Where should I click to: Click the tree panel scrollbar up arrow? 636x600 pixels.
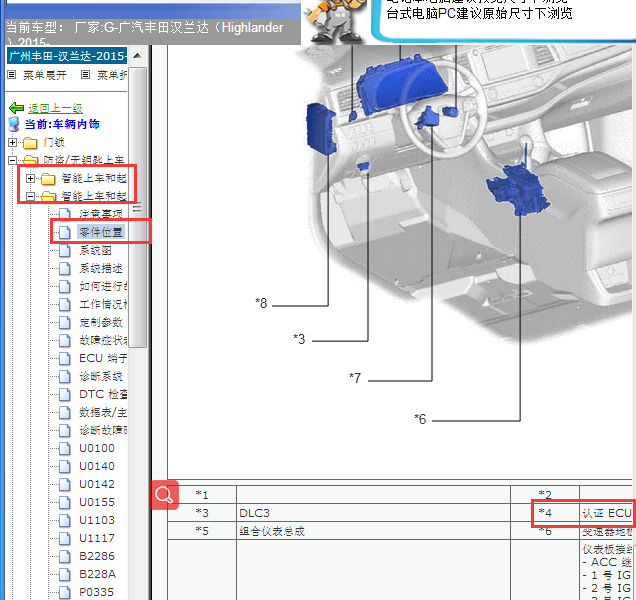[x=138, y=56]
